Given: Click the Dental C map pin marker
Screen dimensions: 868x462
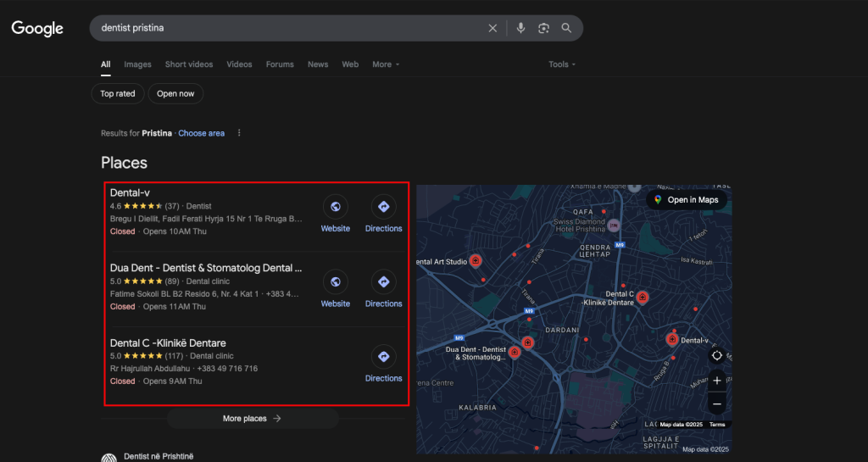Looking at the screenshot, I should pyautogui.click(x=643, y=297).
